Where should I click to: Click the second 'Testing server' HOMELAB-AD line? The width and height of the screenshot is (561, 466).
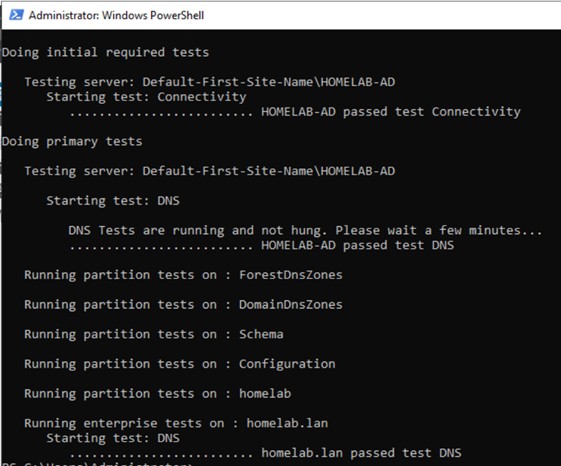click(x=210, y=171)
